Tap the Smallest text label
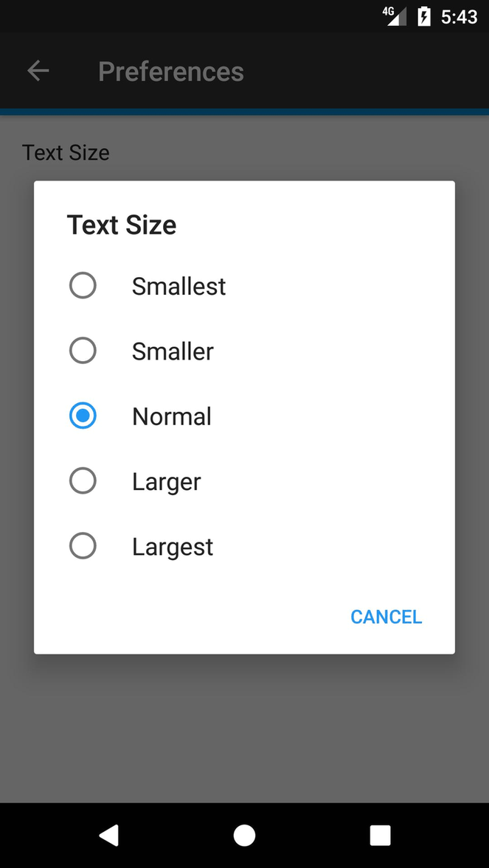 pos(178,286)
